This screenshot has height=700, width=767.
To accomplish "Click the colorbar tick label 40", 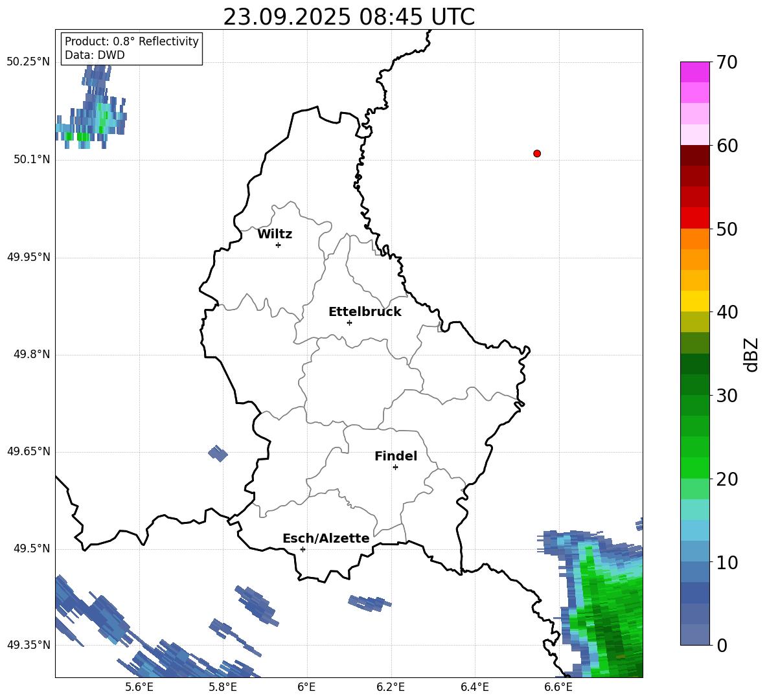I will tap(727, 312).
